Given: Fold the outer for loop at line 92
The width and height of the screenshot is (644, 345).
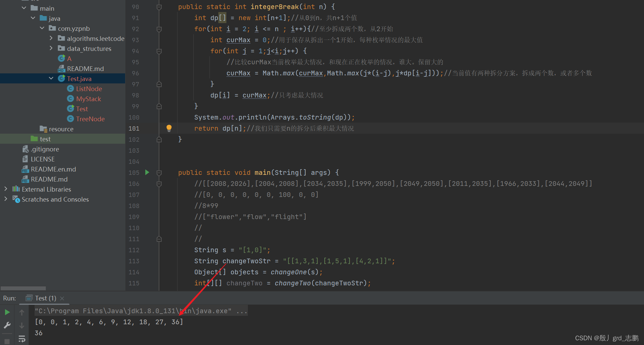Looking at the screenshot, I should coord(159,29).
